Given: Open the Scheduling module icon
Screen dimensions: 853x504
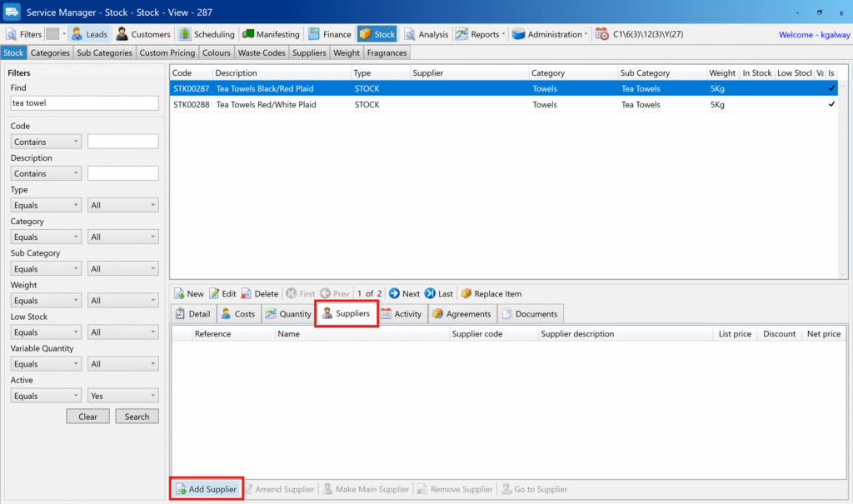Looking at the screenshot, I should pos(185,34).
